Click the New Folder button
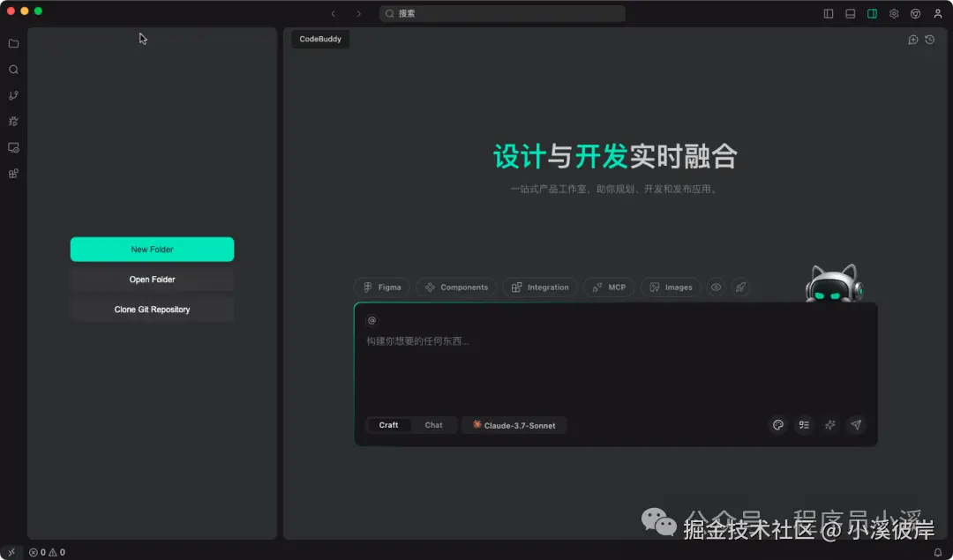Screen dimensions: 953x560 click(x=152, y=249)
